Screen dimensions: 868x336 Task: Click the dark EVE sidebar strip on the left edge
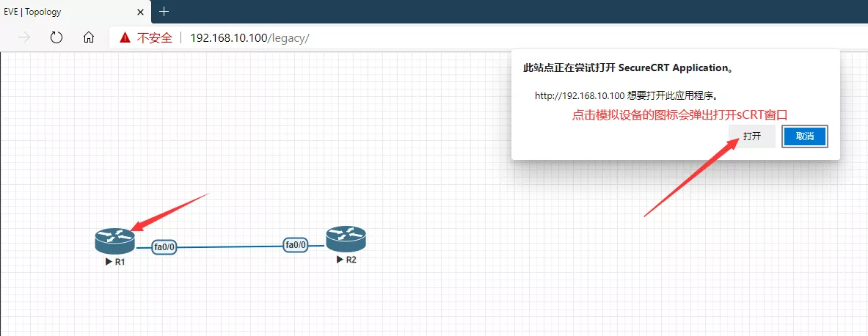pos(1,191)
